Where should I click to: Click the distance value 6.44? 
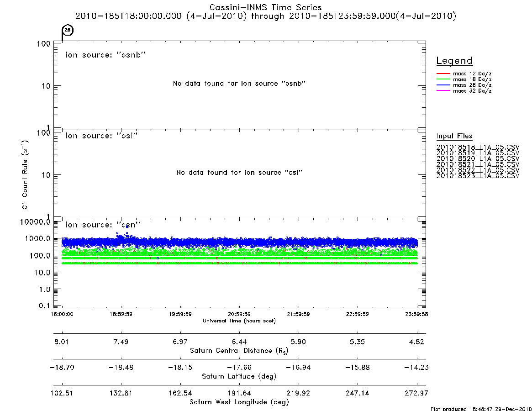[239, 342]
